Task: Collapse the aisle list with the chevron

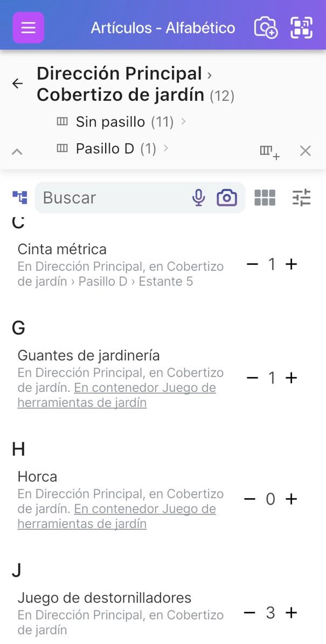Action: (x=17, y=151)
